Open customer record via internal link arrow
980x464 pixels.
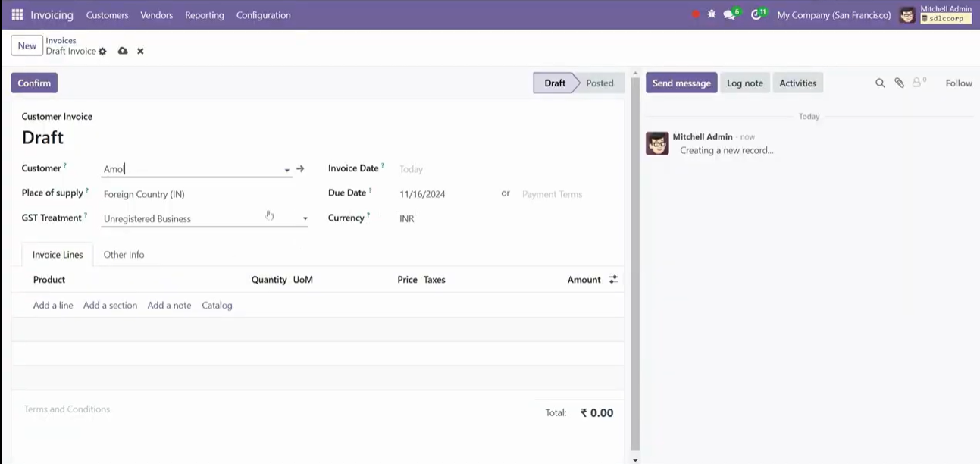(x=300, y=169)
